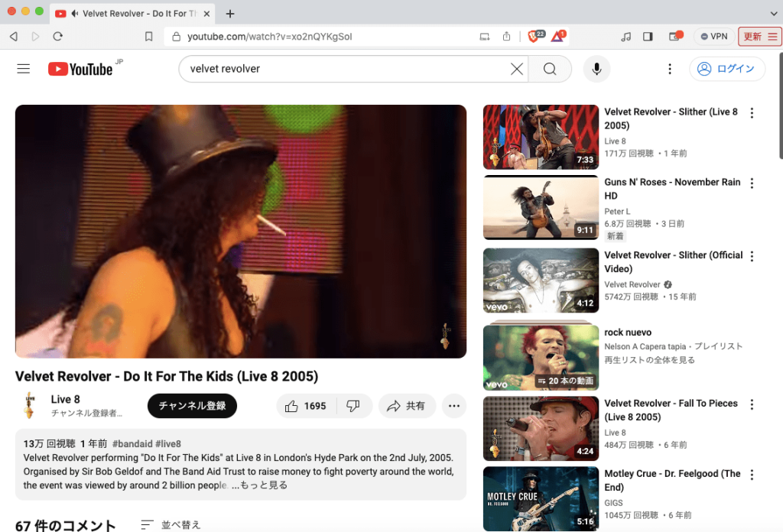
Task: Dislike the video with thumbs down
Action: click(353, 406)
